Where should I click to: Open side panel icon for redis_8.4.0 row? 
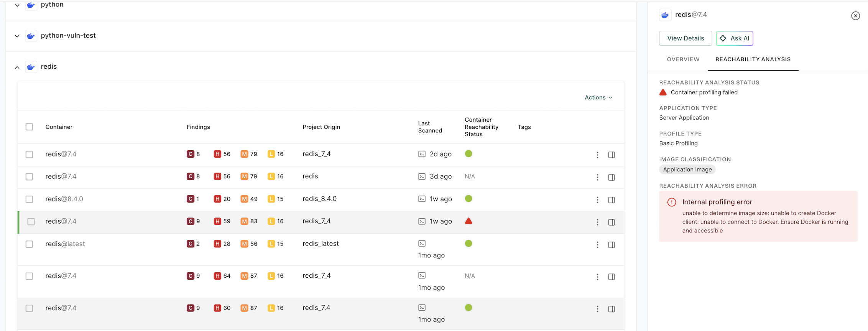click(612, 200)
